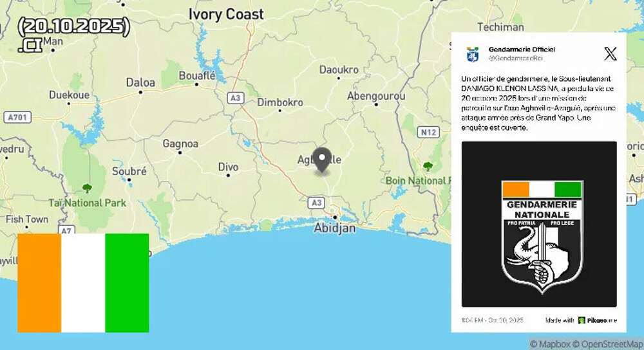Image resolution: width=644 pixels, height=350 pixels.
Task: Click the A701 road shield
Action: [x=17, y=117]
